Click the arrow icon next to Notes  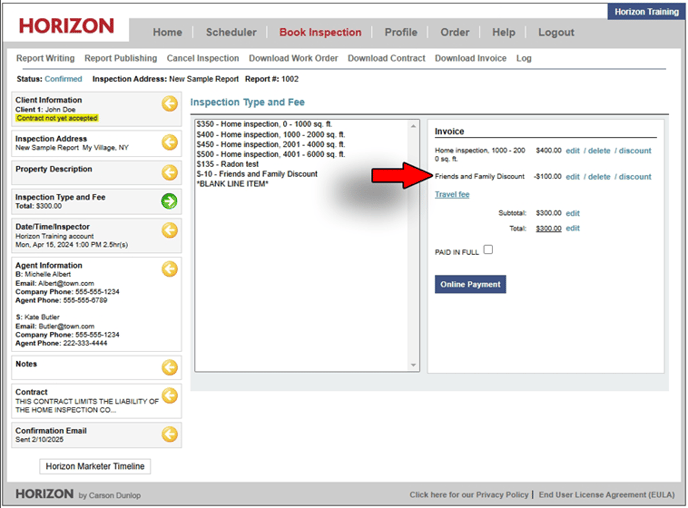click(170, 367)
